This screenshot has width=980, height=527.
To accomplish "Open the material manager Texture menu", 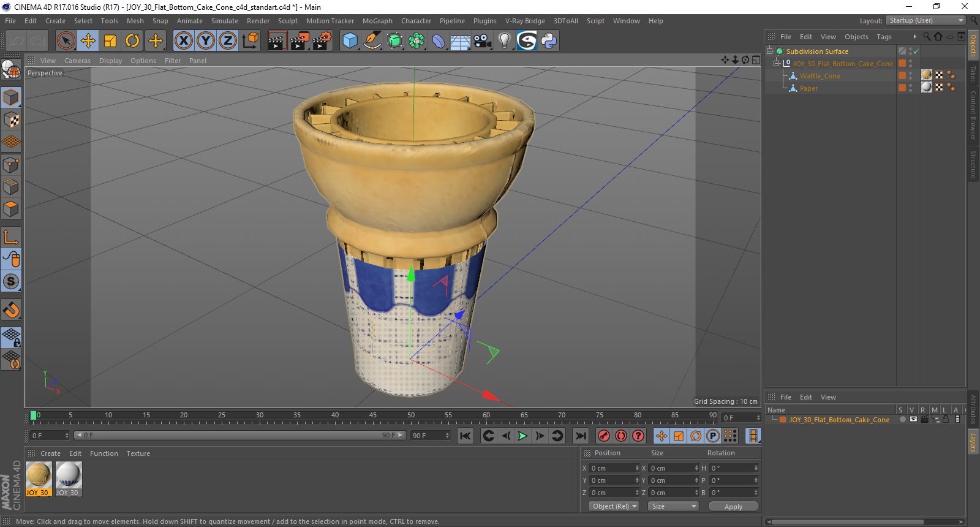I will pos(138,453).
